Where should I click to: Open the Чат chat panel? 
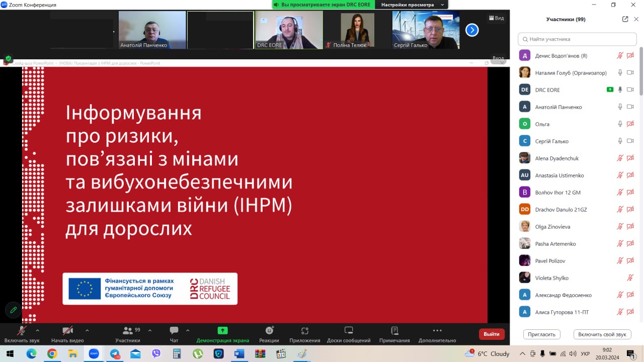[174, 334]
